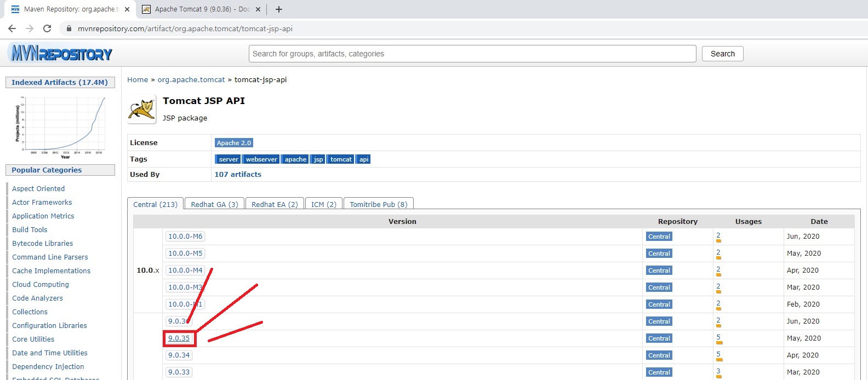Open version 10.0.0-M6
The height and width of the screenshot is (380, 868).
point(185,237)
